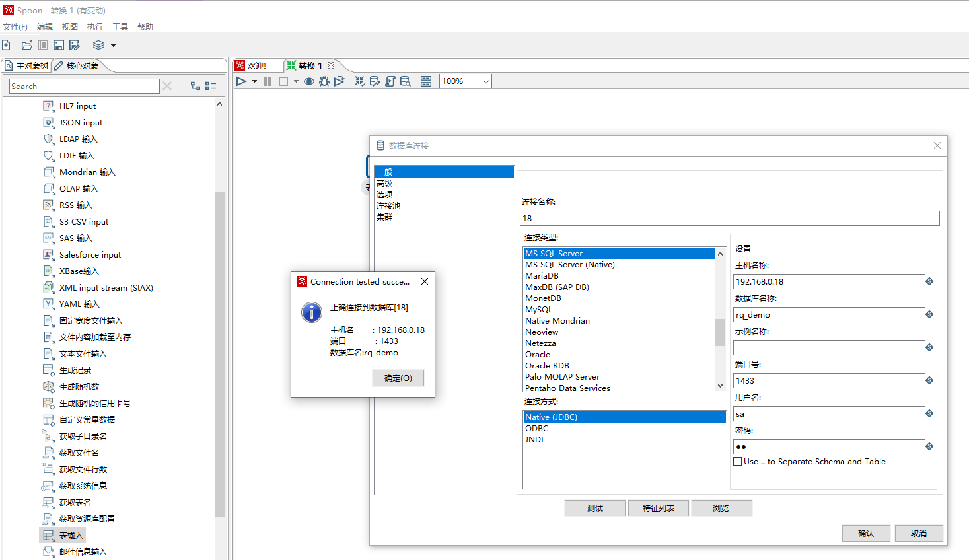Show execution results via the grid icon

pos(426,81)
